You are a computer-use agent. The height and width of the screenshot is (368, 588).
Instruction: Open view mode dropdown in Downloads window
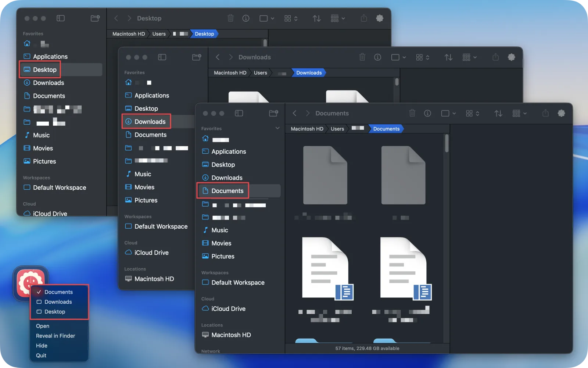coord(398,57)
